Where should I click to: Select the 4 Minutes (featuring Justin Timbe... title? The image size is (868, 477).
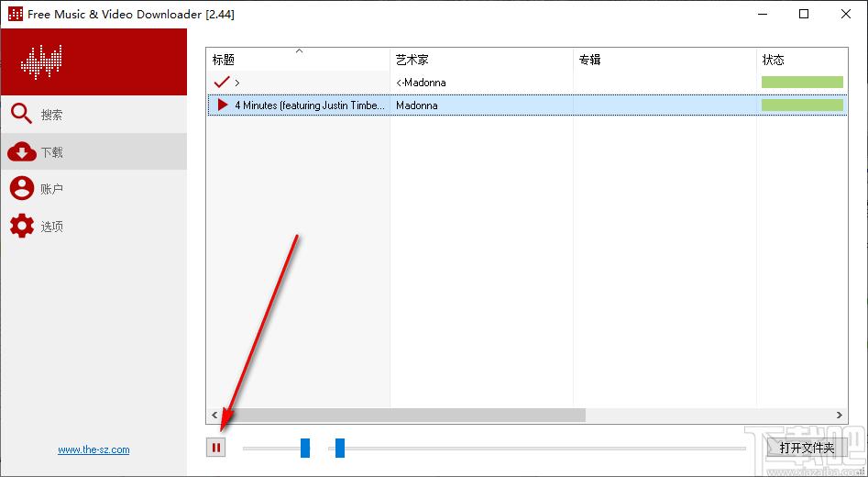(x=310, y=105)
